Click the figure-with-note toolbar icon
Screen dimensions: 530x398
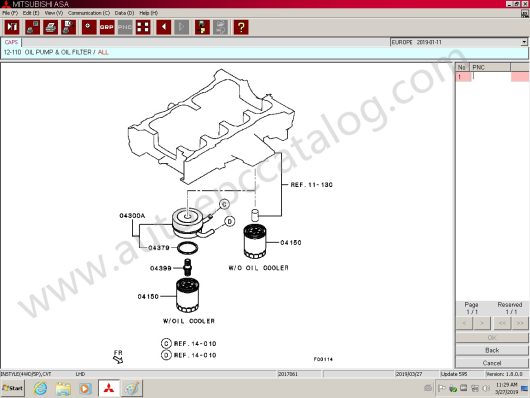[x=202, y=27]
